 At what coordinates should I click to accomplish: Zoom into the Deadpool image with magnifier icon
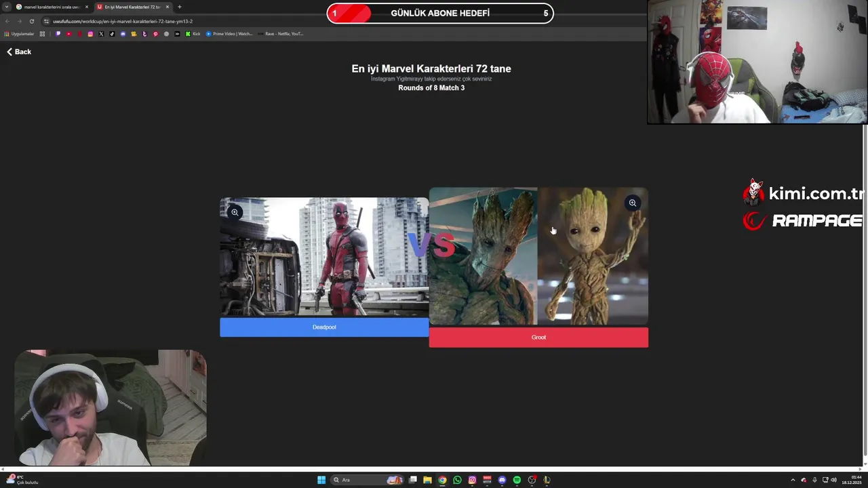click(x=235, y=212)
